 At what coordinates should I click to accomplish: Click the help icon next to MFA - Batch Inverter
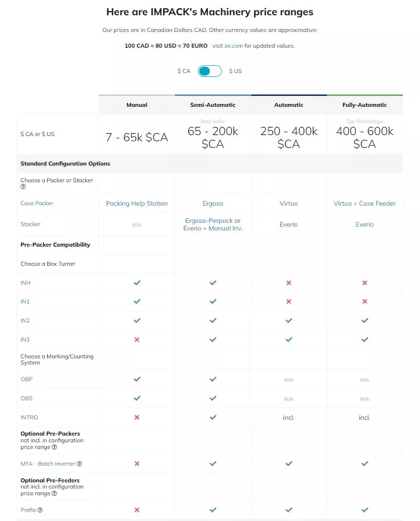coord(79,464)
